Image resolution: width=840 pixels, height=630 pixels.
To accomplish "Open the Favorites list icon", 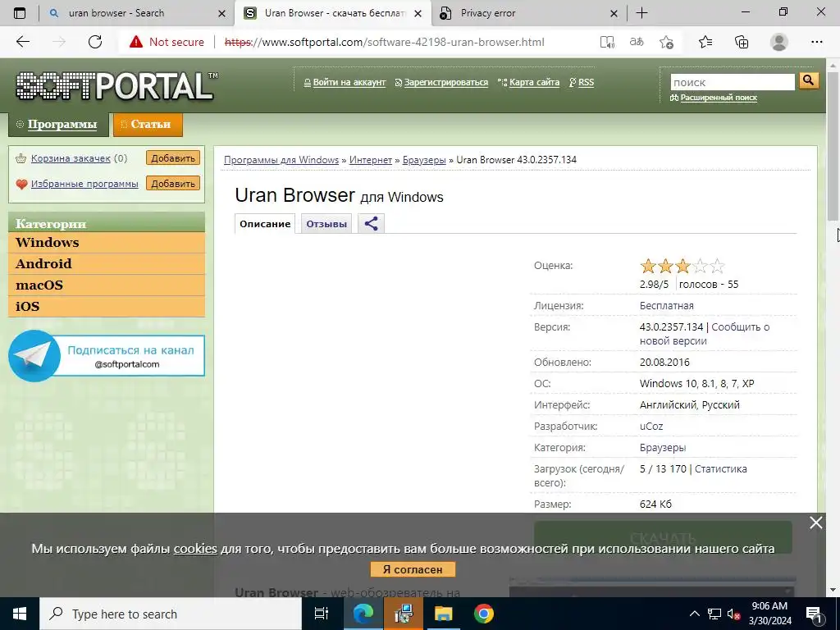I will tap(705, 42).
